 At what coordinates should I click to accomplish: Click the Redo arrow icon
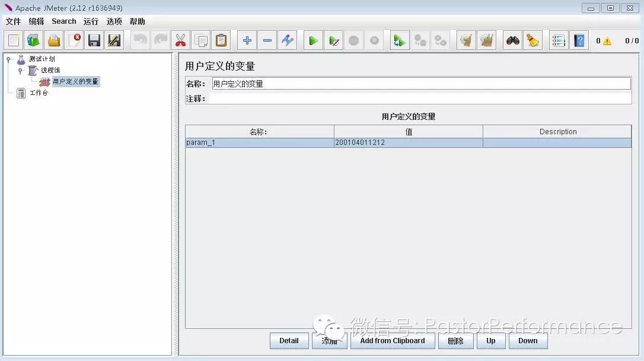(x=161, y=40)
